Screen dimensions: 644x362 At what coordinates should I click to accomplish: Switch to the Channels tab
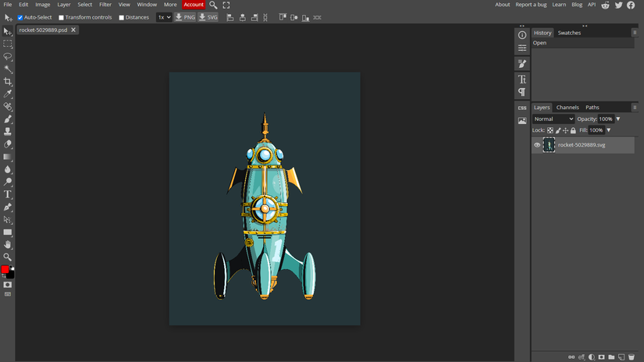(x=568, y=108)
